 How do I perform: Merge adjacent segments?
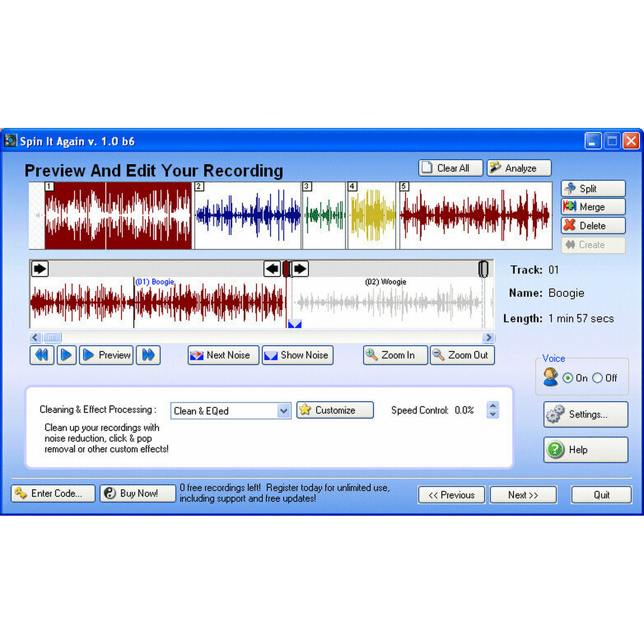point(593,207)
